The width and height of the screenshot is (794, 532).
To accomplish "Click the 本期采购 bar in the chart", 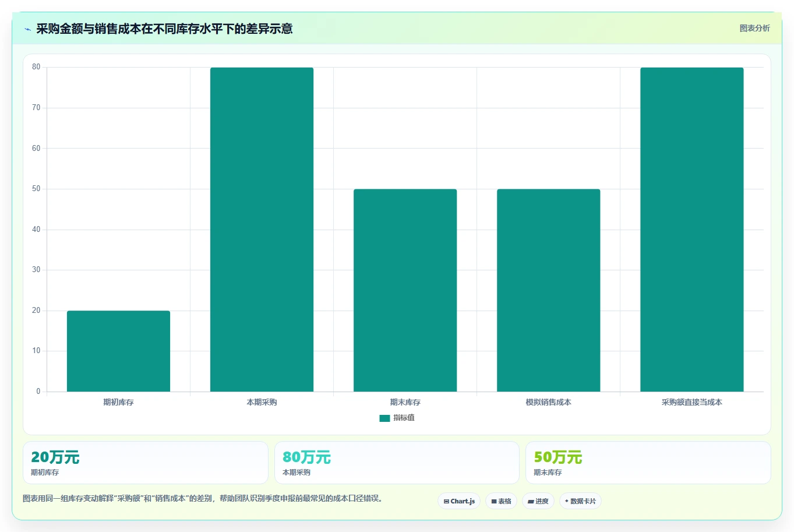I will click(x=262, y=230).
